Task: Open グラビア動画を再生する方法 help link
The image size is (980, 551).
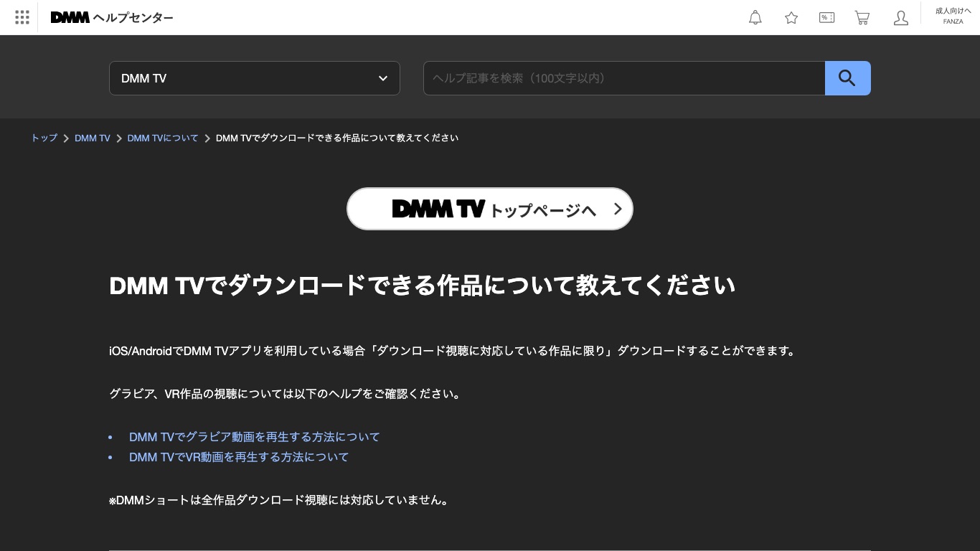Action: click(x=255, y=437)
